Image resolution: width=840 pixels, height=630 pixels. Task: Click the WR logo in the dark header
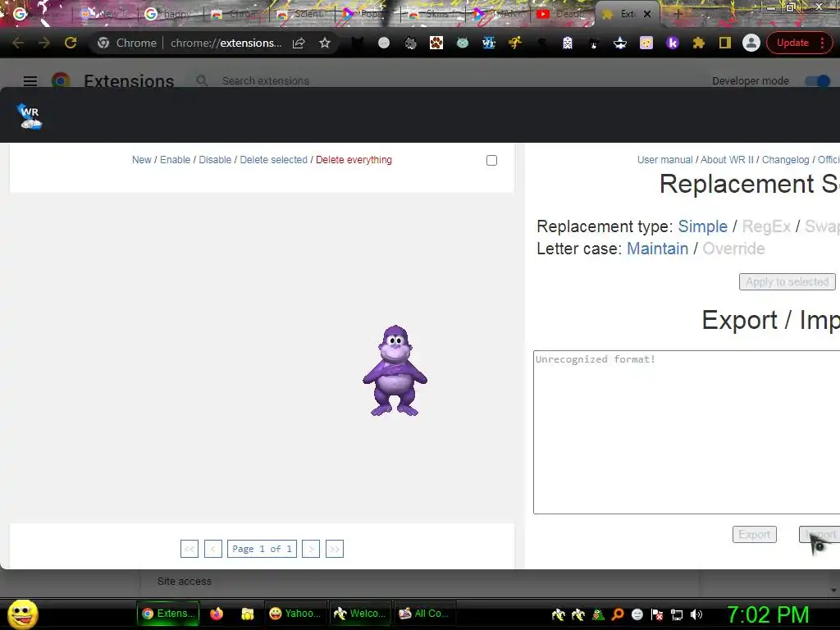click(x=30, y=116)
